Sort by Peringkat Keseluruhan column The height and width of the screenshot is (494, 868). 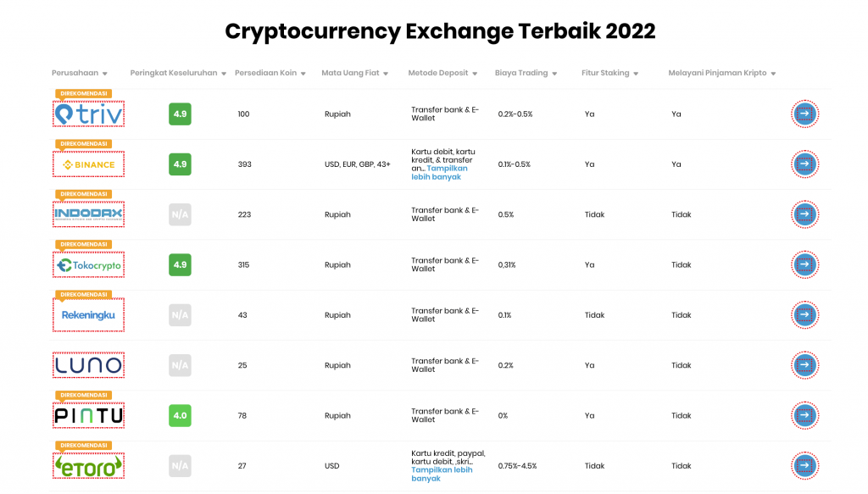click(178, 73)
